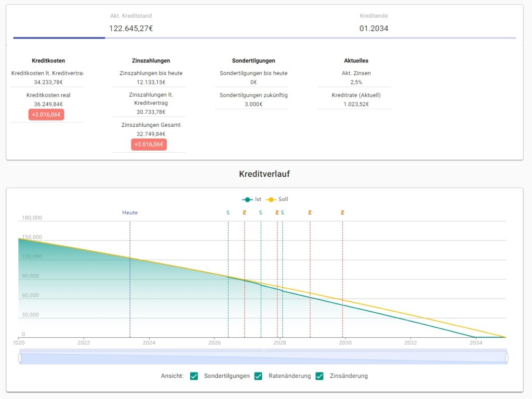Screen dimensions: 532x399
Task: Click the bold Sondertilgungen column heading
Action: (x=254, y=61)
